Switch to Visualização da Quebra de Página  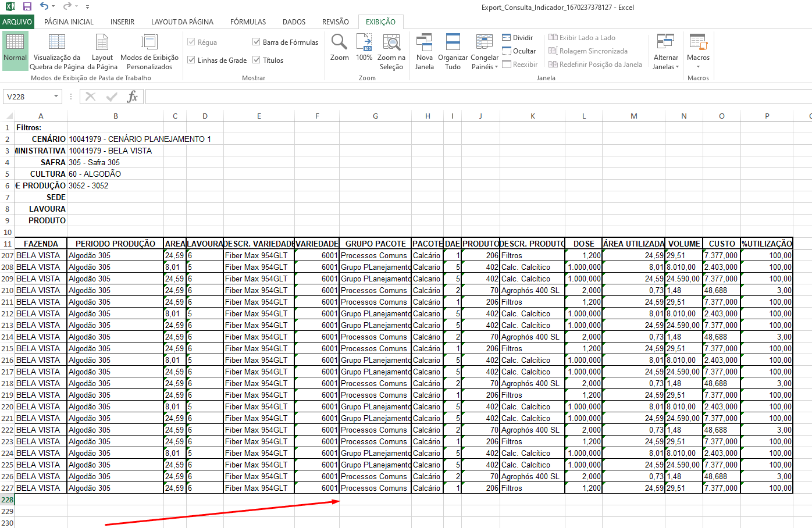57,51
